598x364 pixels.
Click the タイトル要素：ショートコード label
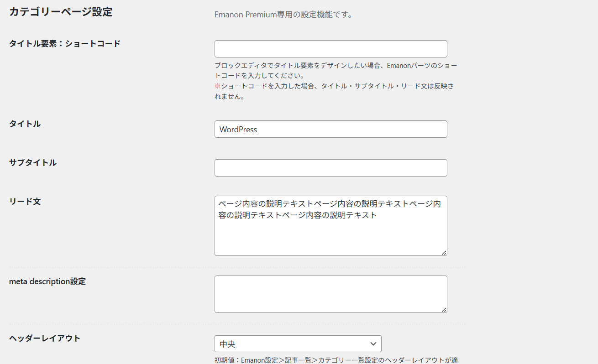pyautogui.click(x=65, y=44)
